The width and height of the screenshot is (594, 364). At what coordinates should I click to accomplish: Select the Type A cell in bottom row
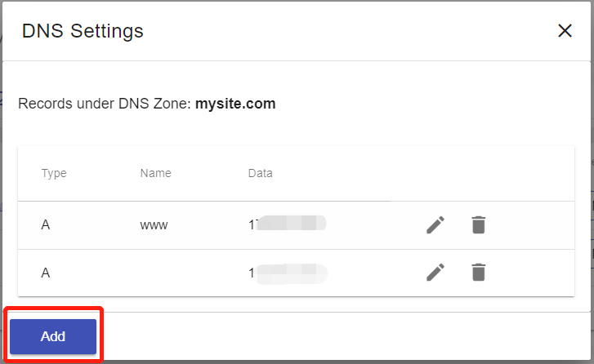(x=46, y=273)
